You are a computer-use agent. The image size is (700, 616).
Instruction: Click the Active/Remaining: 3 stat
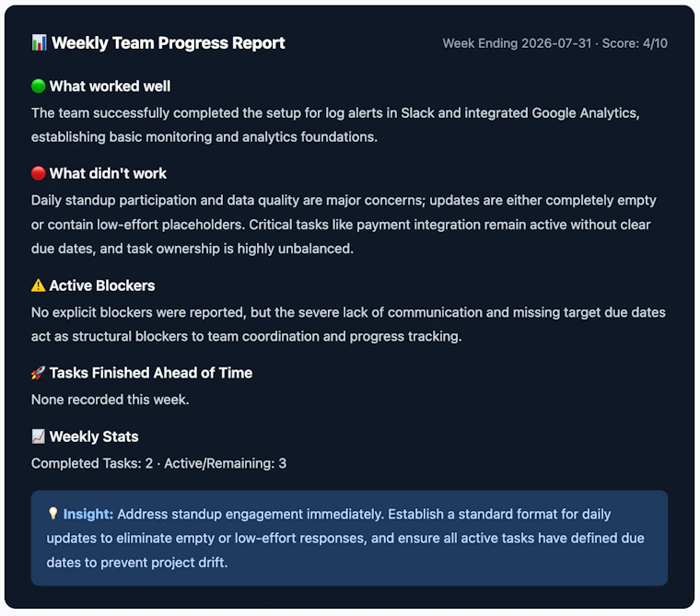point(226,463)
